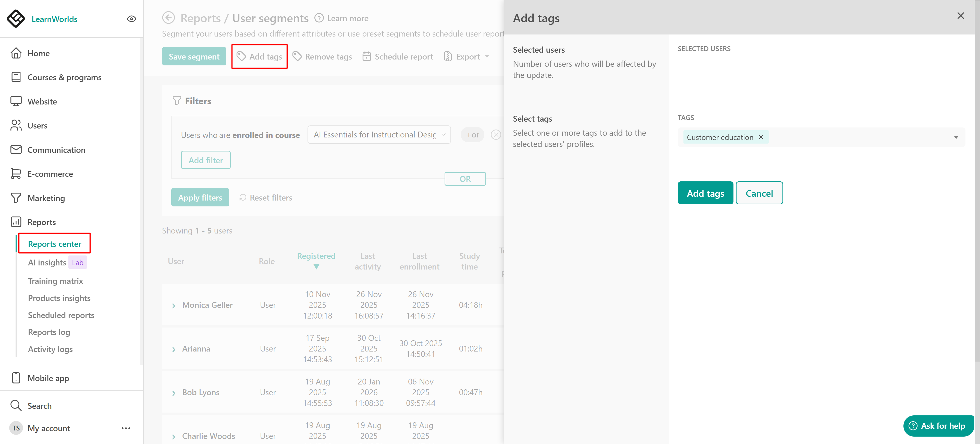Click the Search magnifier icon
Viewport: 980px width, 444px height.
point(16,405)
